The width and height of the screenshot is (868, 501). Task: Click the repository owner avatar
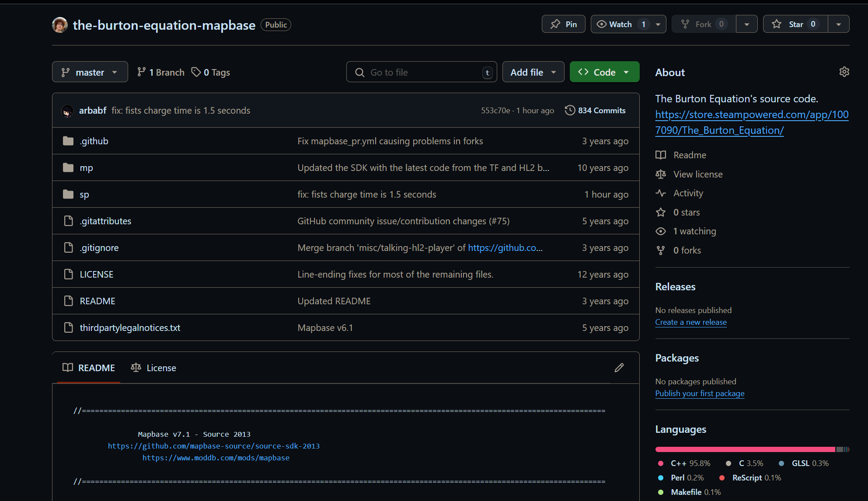coord(60,25)
